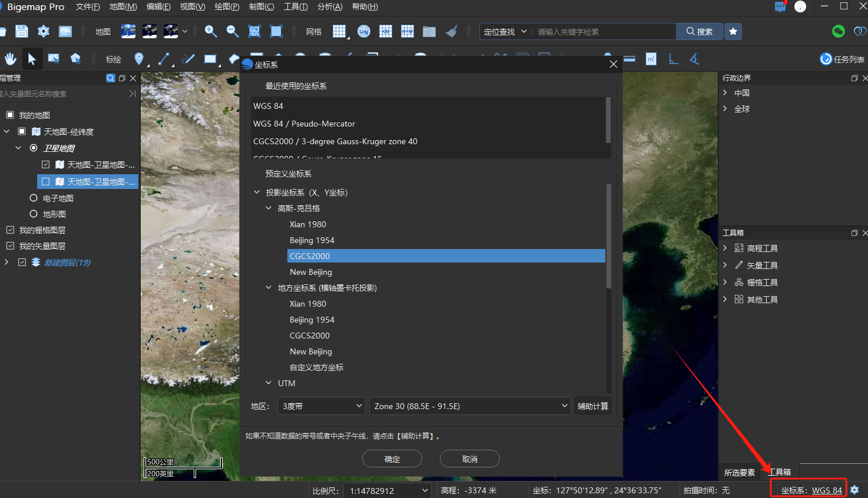Select 自定义地方坐标 tree item
868x498 pixels.
click(316, 367)
